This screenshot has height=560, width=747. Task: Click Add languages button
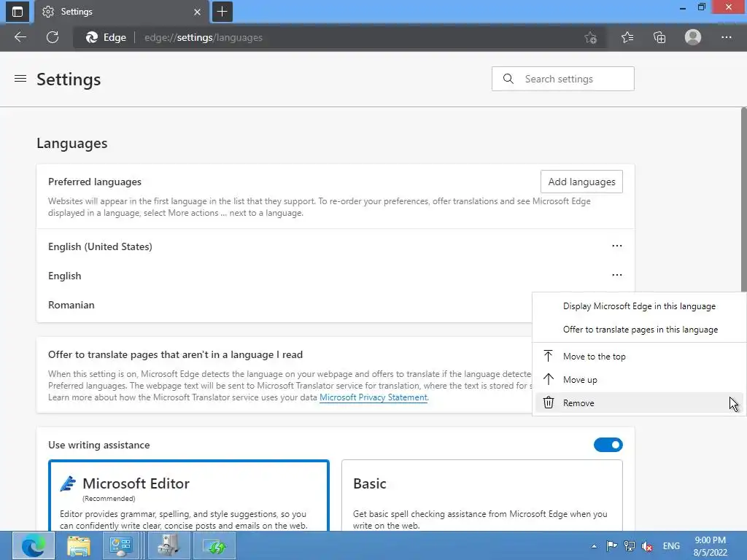[581, 182]
